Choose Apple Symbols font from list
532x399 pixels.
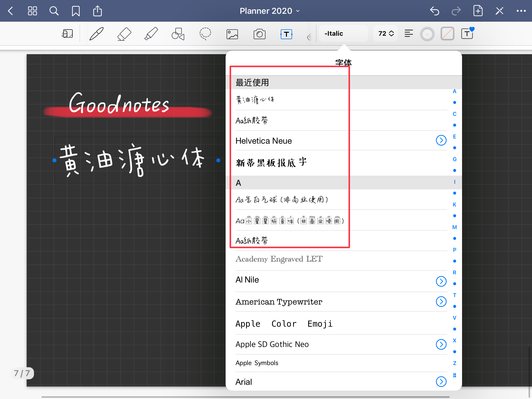pyautogui.click(x=257, y=363)
